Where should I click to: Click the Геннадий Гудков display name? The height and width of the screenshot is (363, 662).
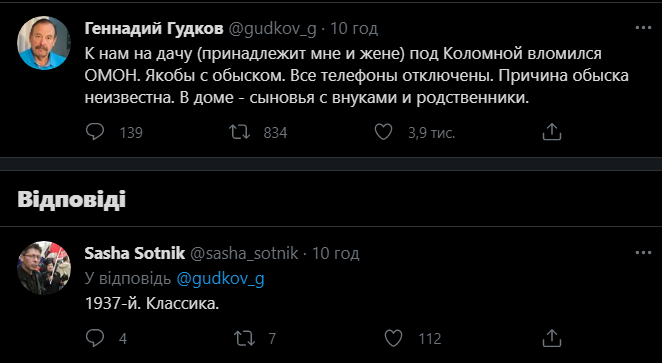(154, 29)
